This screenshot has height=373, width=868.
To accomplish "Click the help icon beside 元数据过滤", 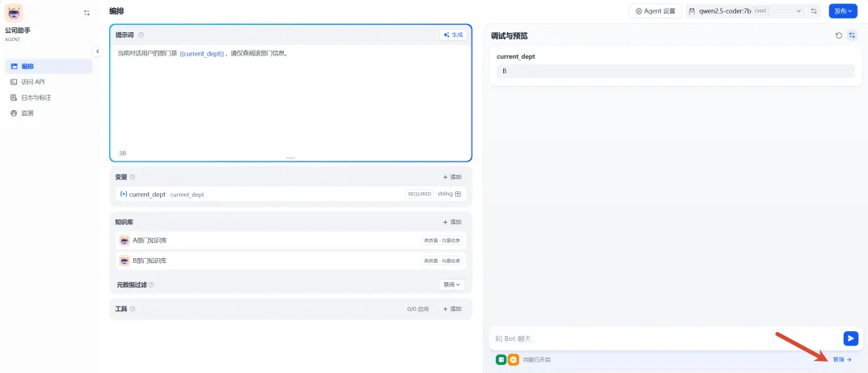I will click(x=151, y=285).
